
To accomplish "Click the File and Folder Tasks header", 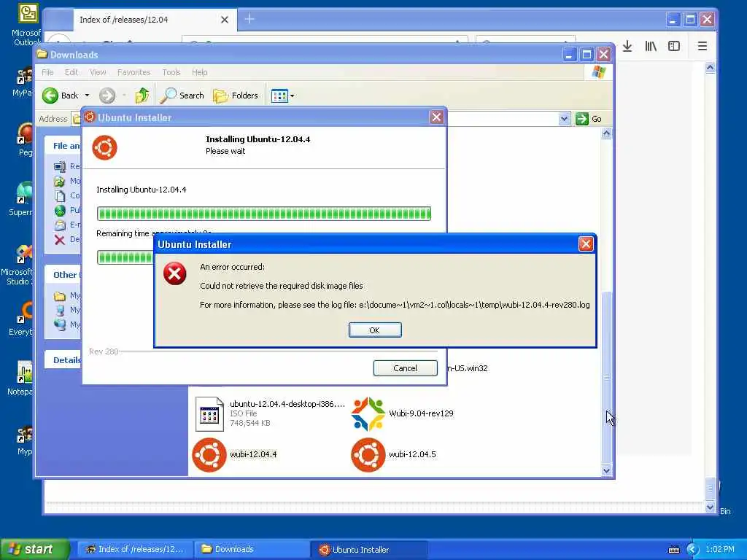I will pyautogui.click(x=64, y=146).
